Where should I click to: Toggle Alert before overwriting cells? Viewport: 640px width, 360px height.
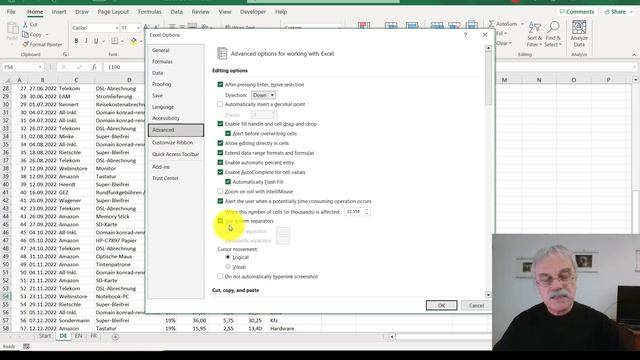coord(228,133)
